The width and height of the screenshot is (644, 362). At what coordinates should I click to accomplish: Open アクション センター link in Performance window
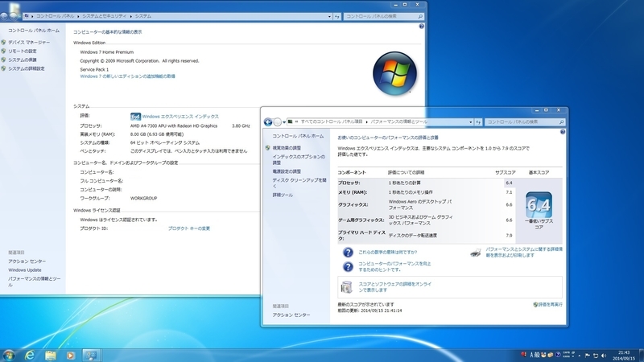coord(291,315)
